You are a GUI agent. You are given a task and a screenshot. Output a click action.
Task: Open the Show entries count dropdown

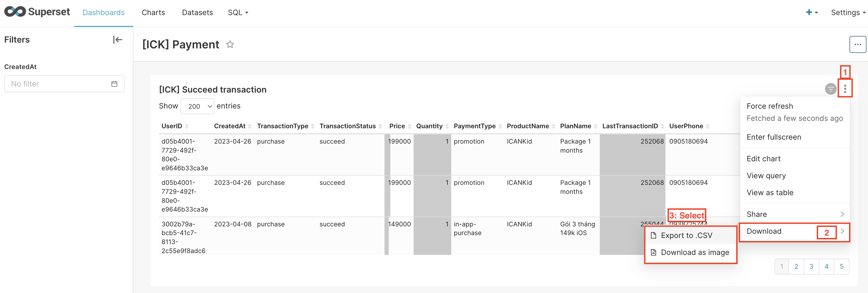click(198, 106)
